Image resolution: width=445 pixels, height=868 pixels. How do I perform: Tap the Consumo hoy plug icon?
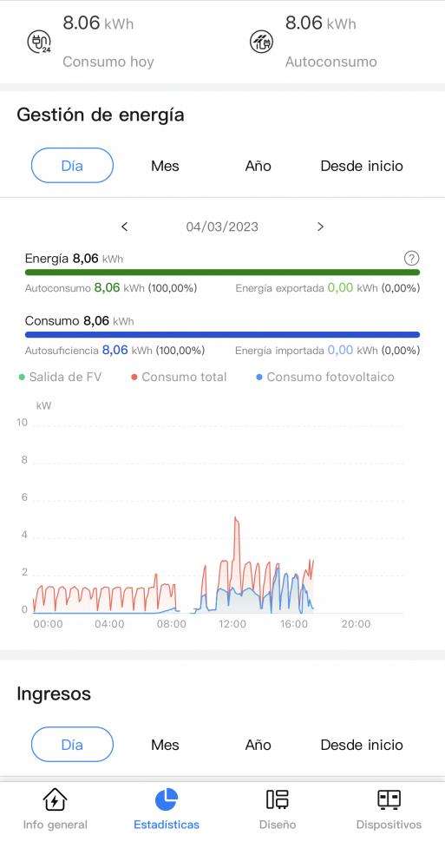39,42
